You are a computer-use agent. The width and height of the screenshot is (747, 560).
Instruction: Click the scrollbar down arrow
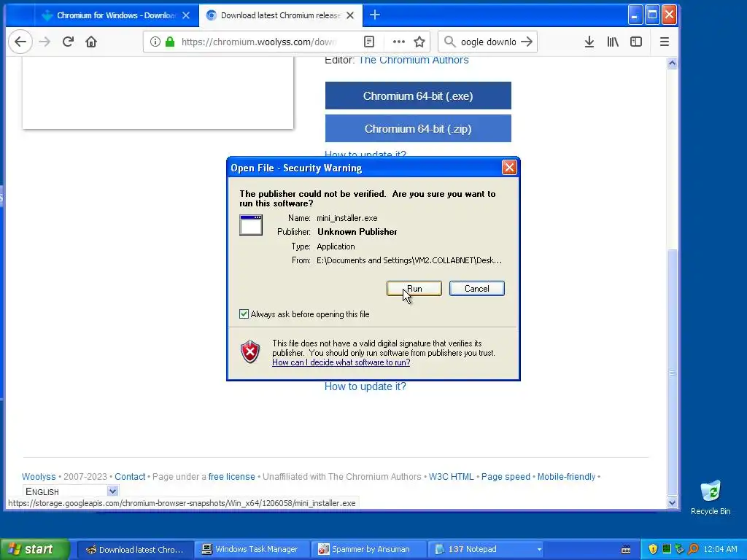[x=672, y=502]
